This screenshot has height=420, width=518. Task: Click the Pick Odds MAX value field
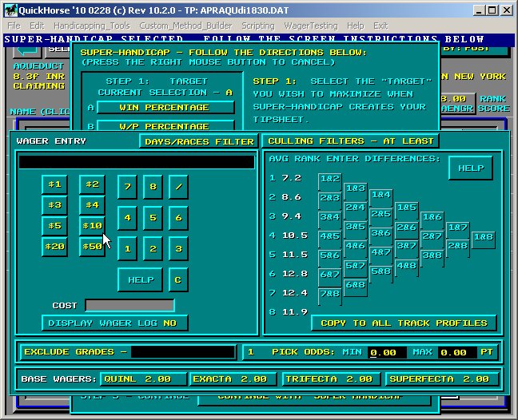coord(452,352)
